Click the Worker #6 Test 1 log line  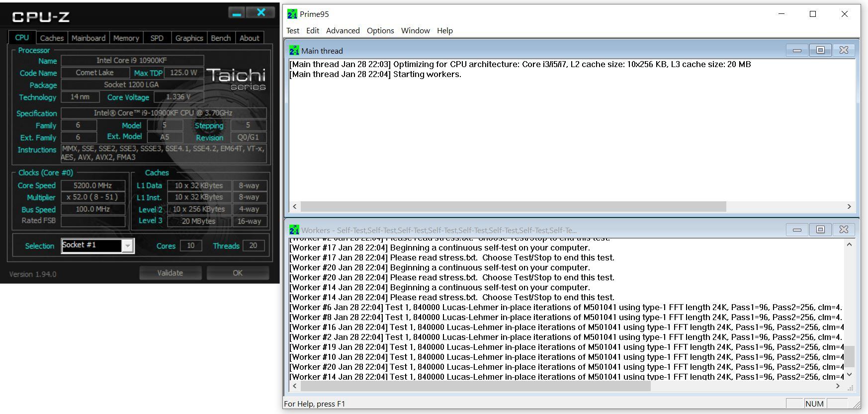pyautogui.click(x=566, y=307)
